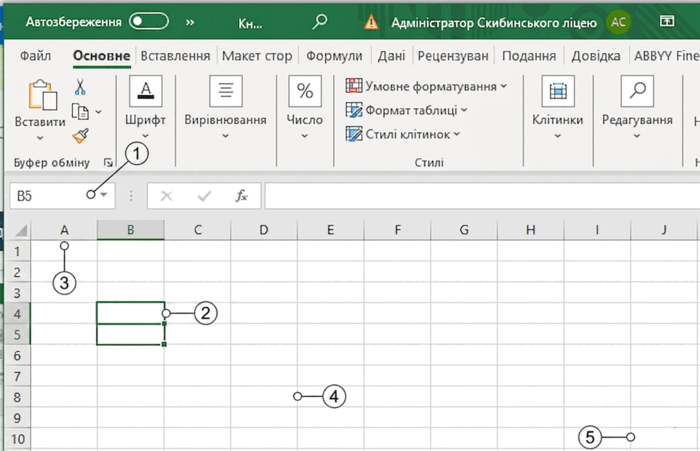Click the Вирівнювання alignment icon
This screenshot has width=700, height=451.
pos(225,91)
